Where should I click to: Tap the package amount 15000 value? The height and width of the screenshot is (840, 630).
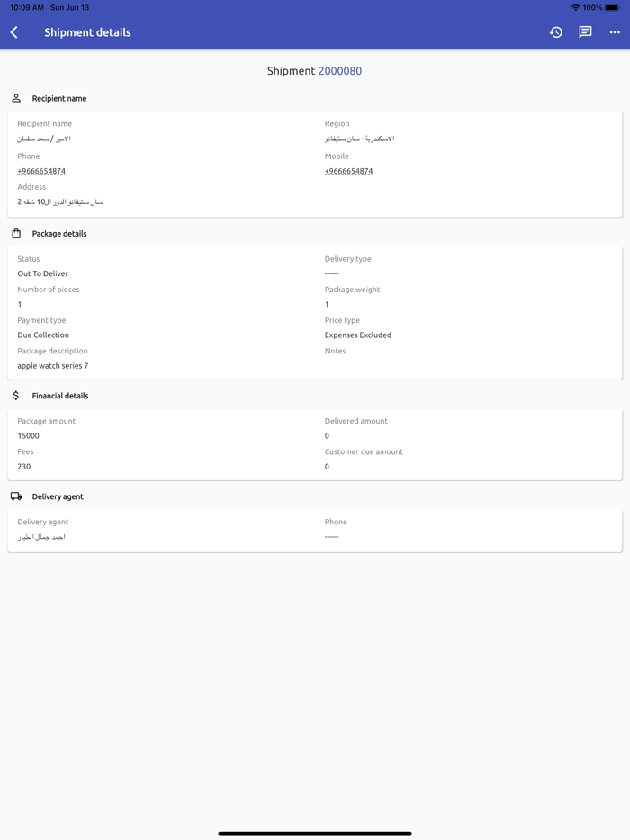pyautogui.click(x=29, y=436)
